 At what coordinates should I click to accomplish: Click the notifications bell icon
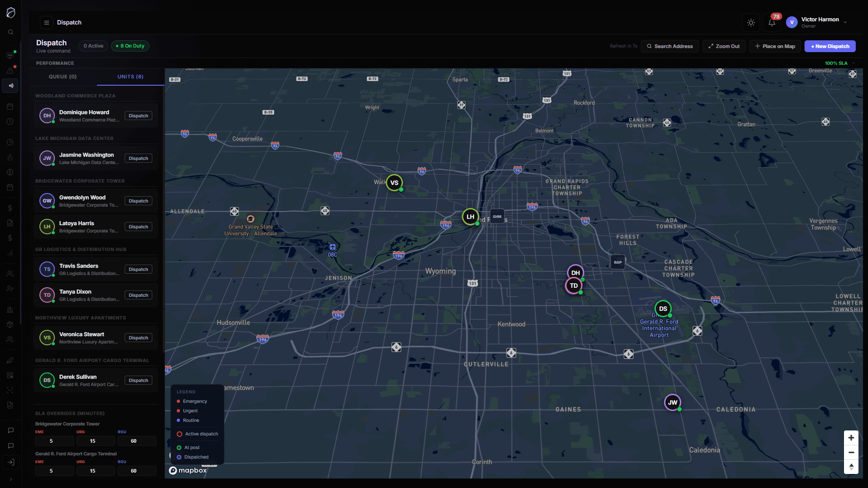click(771, 23)
